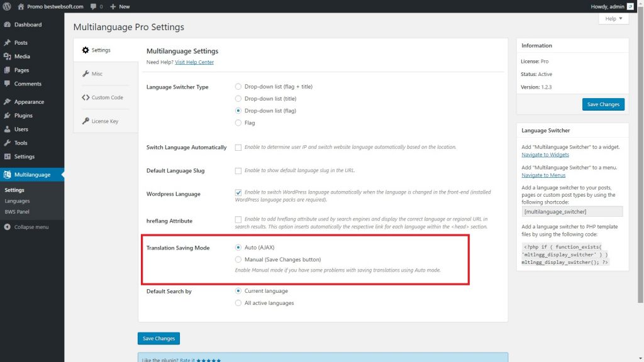The height and width of the screenshot is (362, 644).
Task: Open the License Key tab
Action: [106, 121]
